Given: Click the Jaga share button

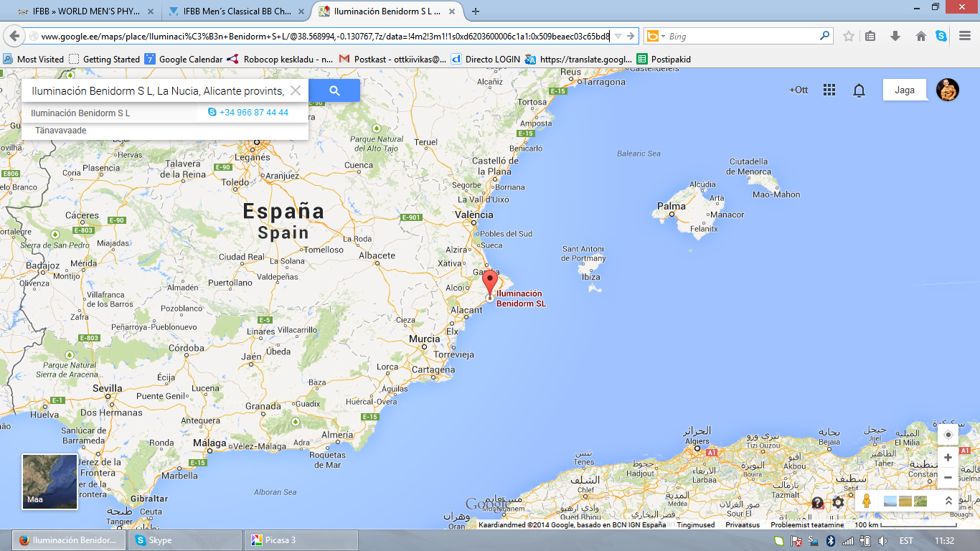Looking at the screenshot, I should pyautogui.click(x=904, y=90).
